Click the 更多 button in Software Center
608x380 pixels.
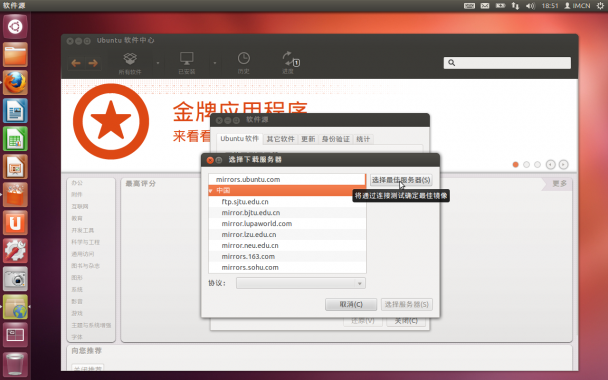pyautogui.click(x=559, y=183)
